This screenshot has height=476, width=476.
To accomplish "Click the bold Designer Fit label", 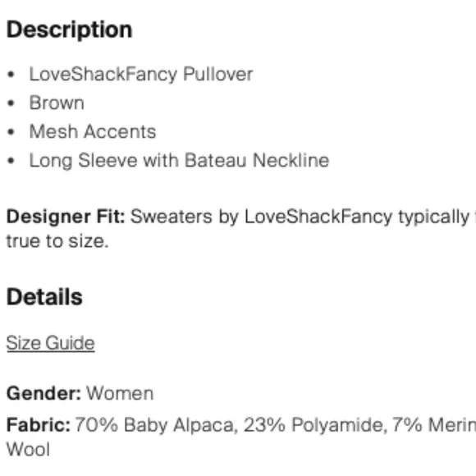I will tap(66, 217).
